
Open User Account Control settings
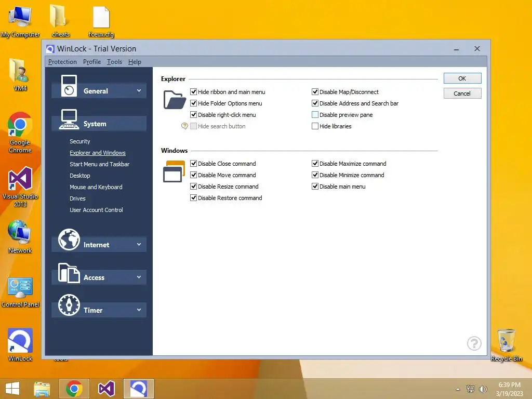pyautogui.click(x=96, y=210)
